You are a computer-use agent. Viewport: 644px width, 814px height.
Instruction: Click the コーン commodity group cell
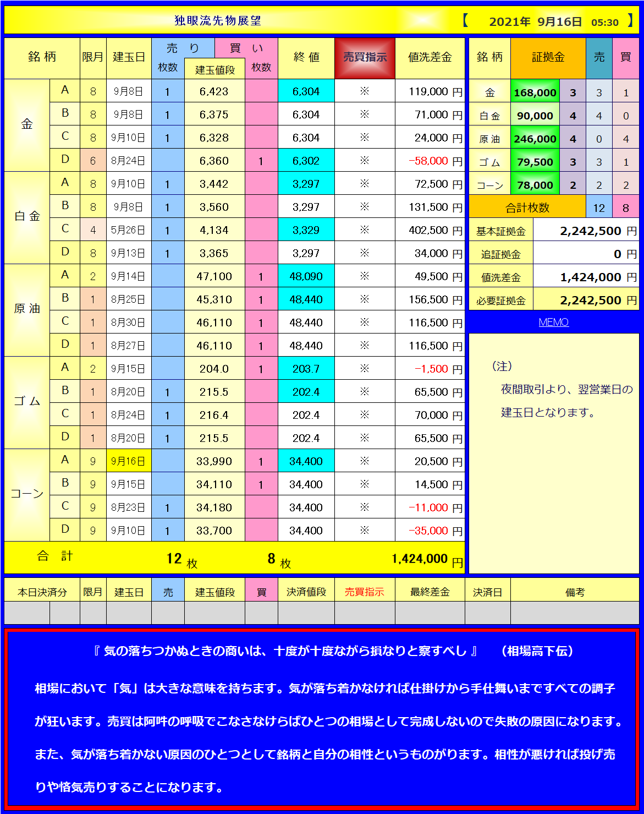click(27, 495)
